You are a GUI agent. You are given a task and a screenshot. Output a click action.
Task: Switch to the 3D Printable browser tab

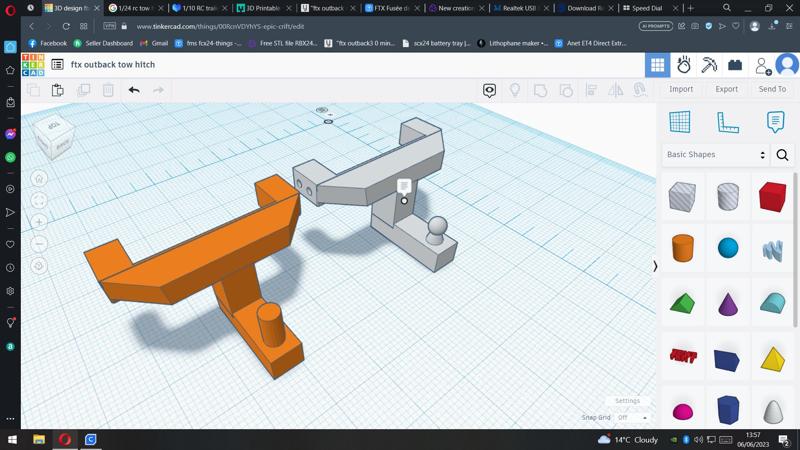click(263, 8)
